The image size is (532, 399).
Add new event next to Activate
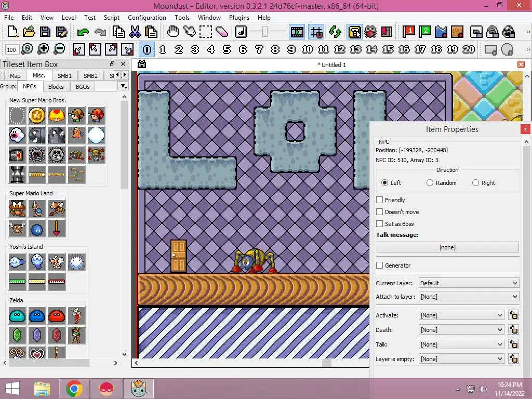pyautogui.click(x=514, y=315)
